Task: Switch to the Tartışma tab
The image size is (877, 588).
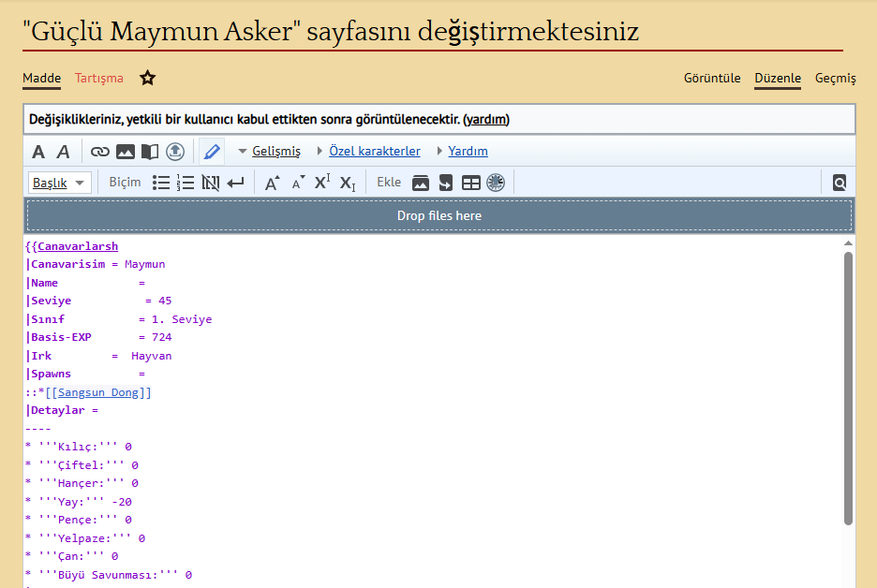Action: 99,79
